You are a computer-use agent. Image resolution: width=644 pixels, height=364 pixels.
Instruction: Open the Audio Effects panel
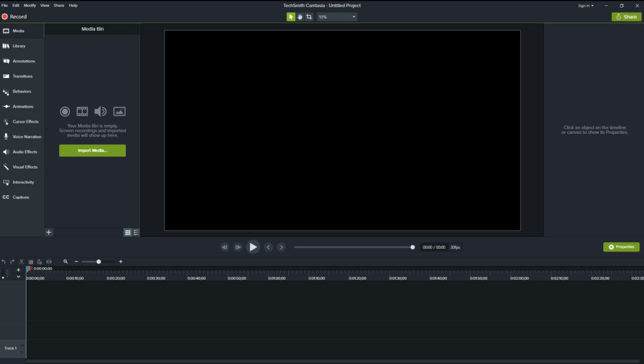tap(22, 152)
